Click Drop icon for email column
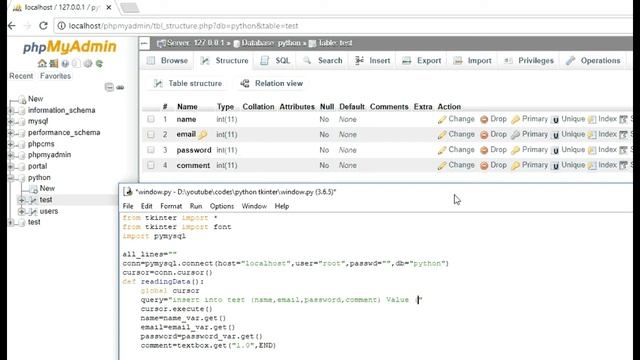This screenshot has height=360, width=640. coord(484,135)
